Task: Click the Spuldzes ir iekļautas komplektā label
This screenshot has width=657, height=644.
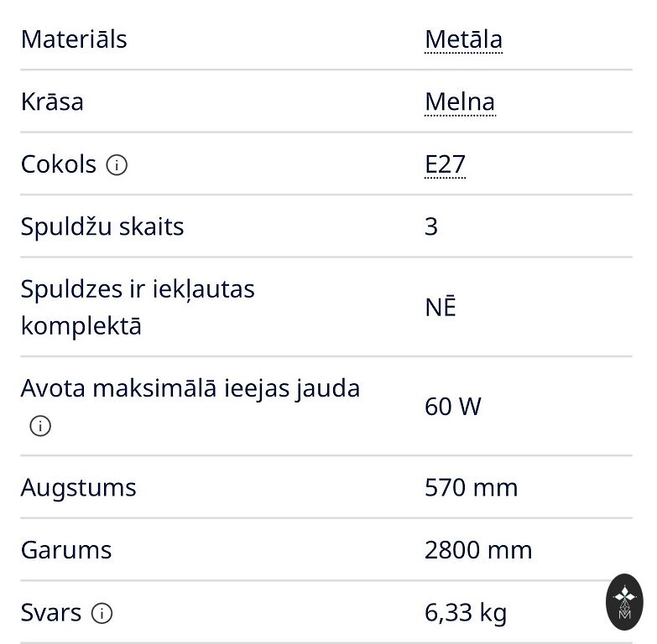Action: click(x=138, y=307)
